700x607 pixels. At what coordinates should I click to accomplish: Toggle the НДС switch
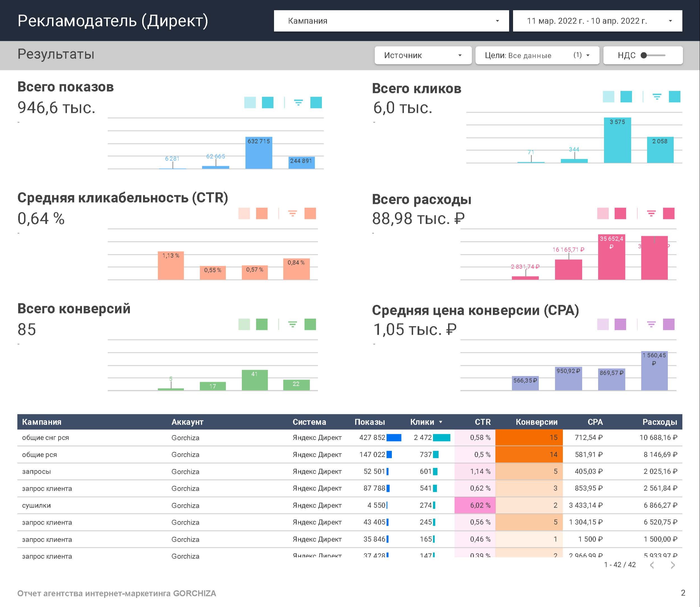653,55
